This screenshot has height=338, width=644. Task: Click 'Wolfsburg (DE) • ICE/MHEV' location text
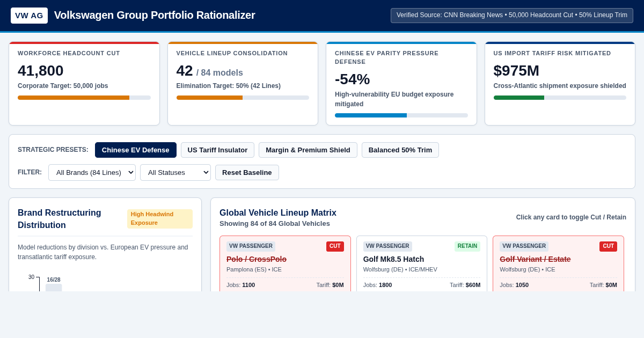pos(400,269)
